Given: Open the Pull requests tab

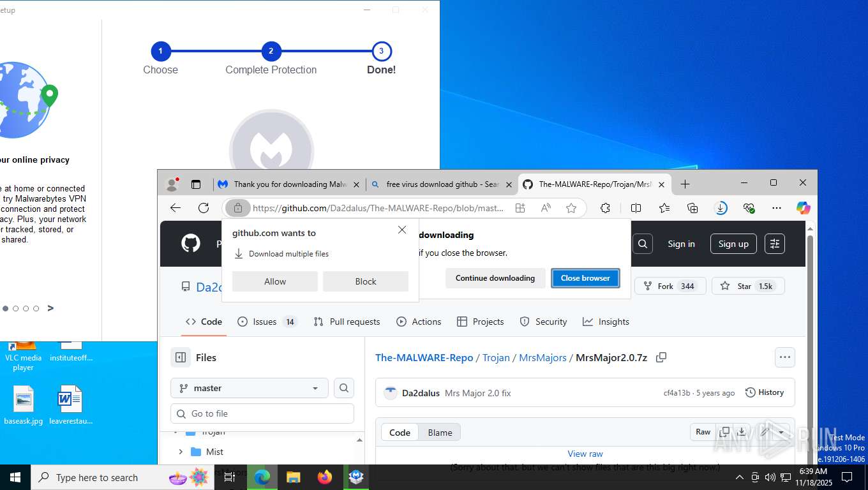Looking at the screenshot, I should point(347,322).
